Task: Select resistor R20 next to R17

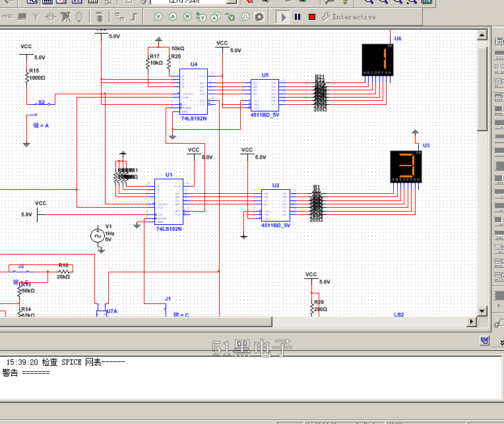Action: (169, 63)
